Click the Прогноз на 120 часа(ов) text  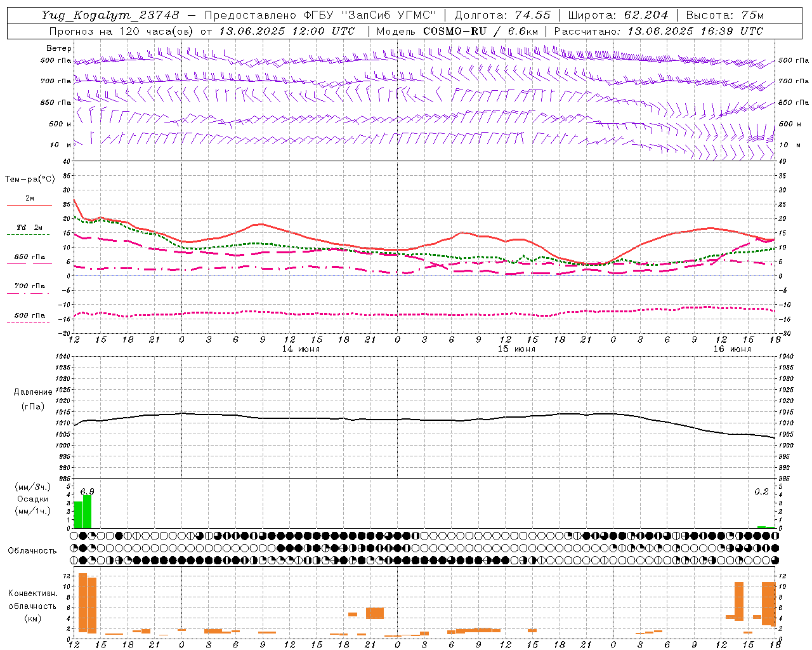click(x=123, y=31)
